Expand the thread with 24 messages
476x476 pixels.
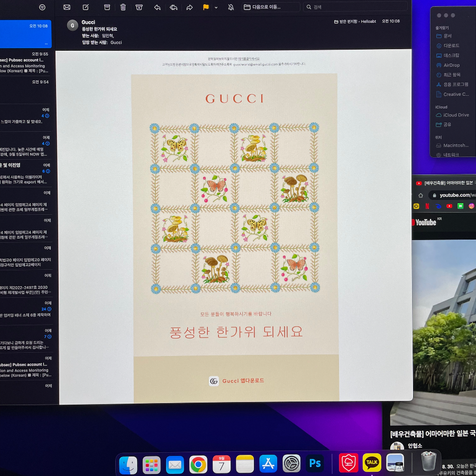47,309
